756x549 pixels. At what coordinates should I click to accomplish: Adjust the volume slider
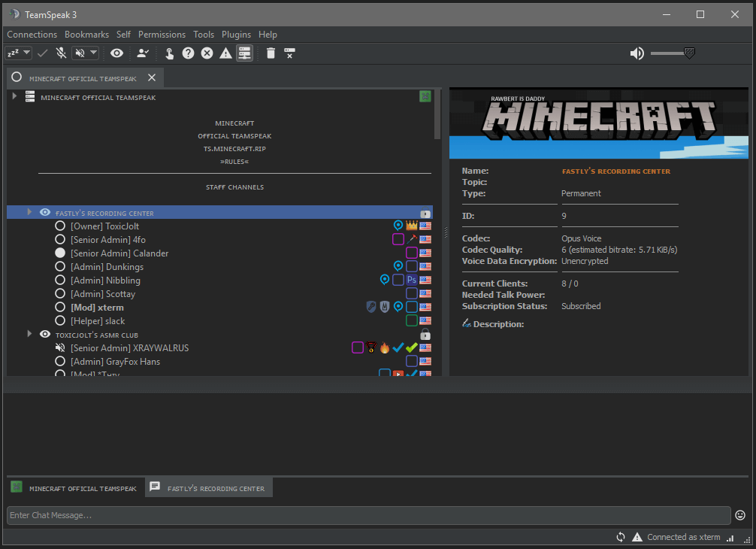689,53
